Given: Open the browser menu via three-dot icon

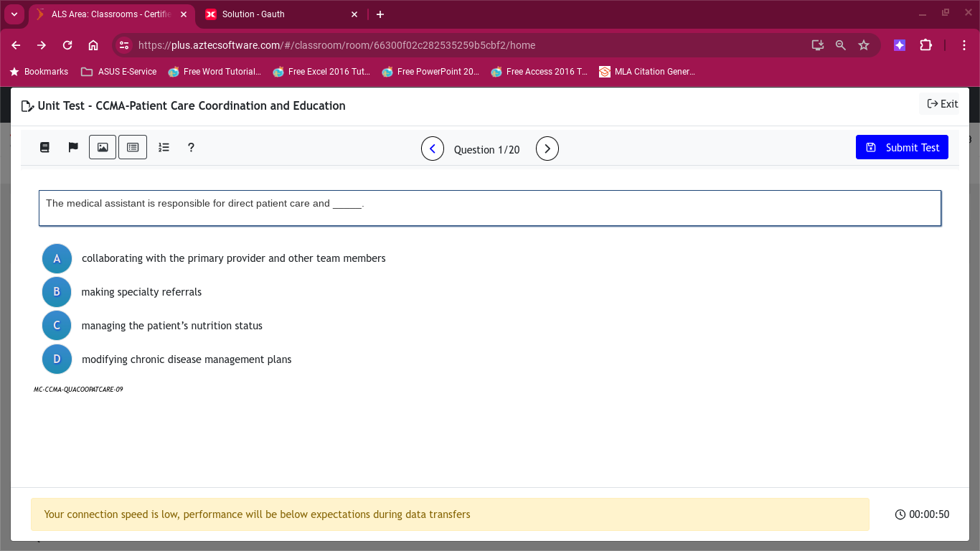Looking at the screenshot, I should coord(964,44).
